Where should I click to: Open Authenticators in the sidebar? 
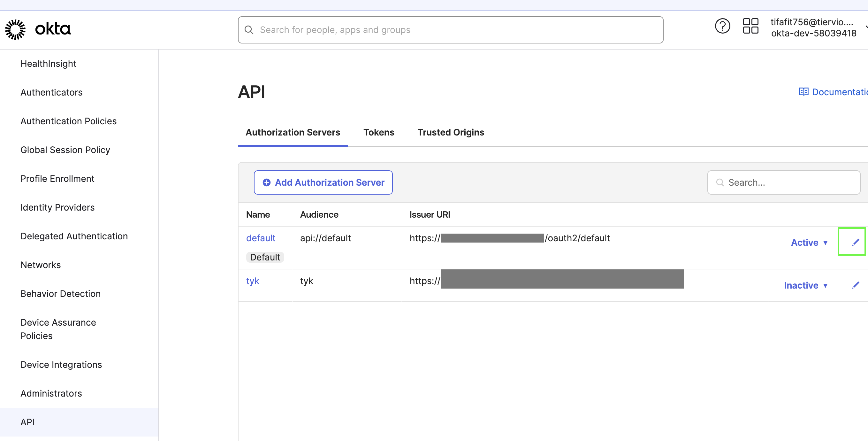tap(51, 92)
